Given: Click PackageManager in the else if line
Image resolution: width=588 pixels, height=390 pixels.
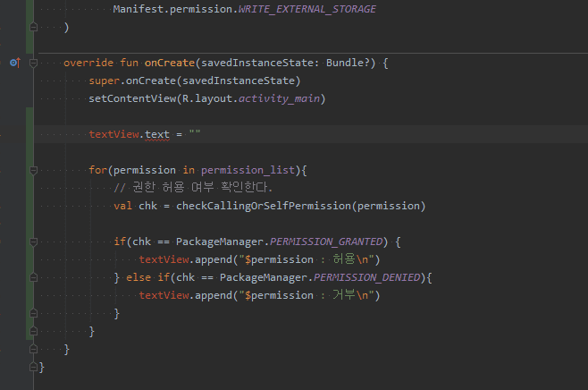Looking at the screenshot, I should 264,277.
